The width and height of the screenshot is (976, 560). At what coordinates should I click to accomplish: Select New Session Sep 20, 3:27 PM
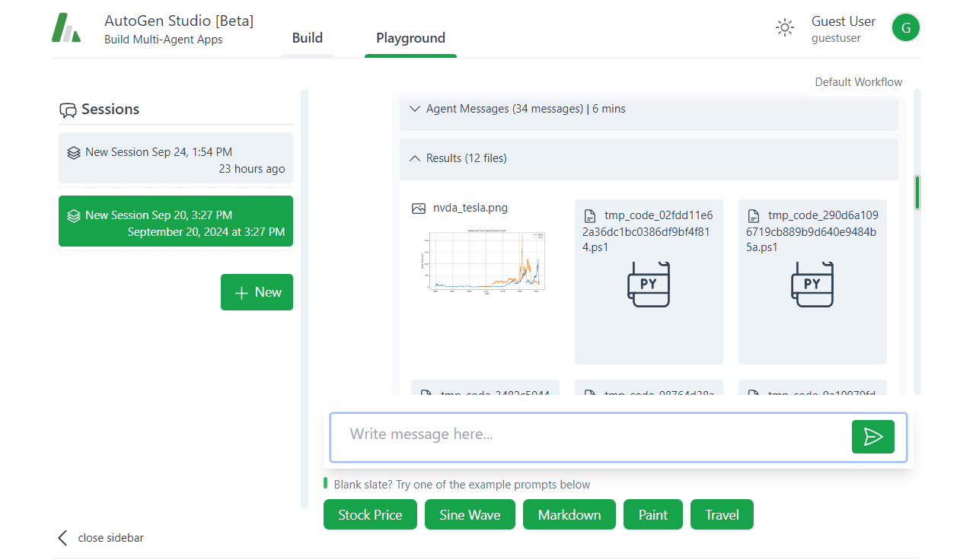[x=176, y=221]
